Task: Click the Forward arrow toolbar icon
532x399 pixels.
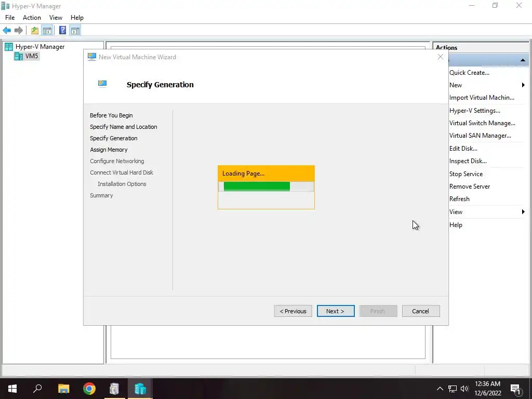Action: [19, 31]
